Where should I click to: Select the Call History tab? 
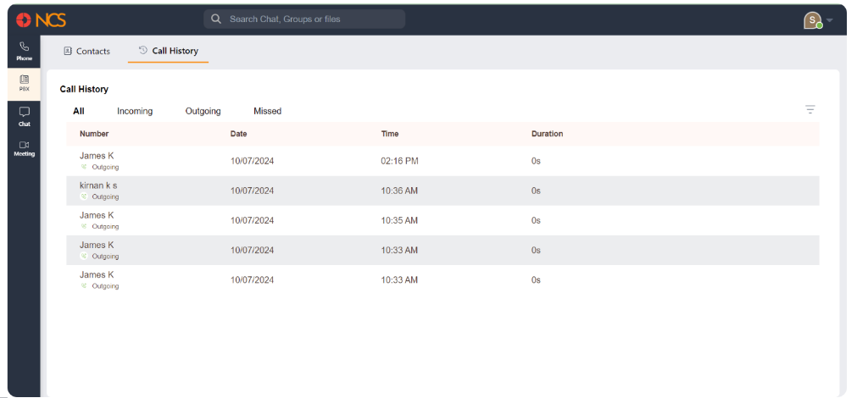[169, 50]
